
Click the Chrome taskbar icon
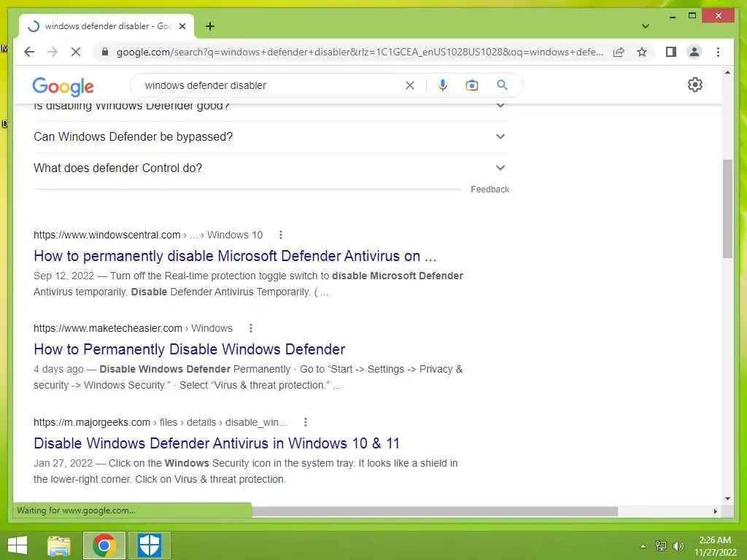tap(104, 545)
